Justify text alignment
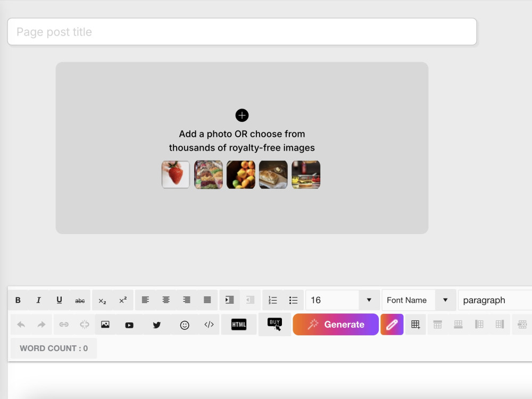 click(207, 300)
